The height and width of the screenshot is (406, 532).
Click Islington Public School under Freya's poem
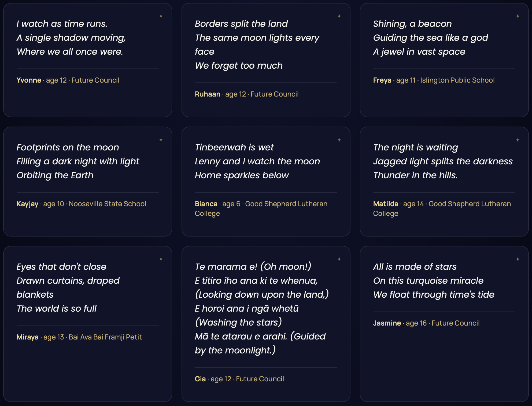tap(457, 80)
